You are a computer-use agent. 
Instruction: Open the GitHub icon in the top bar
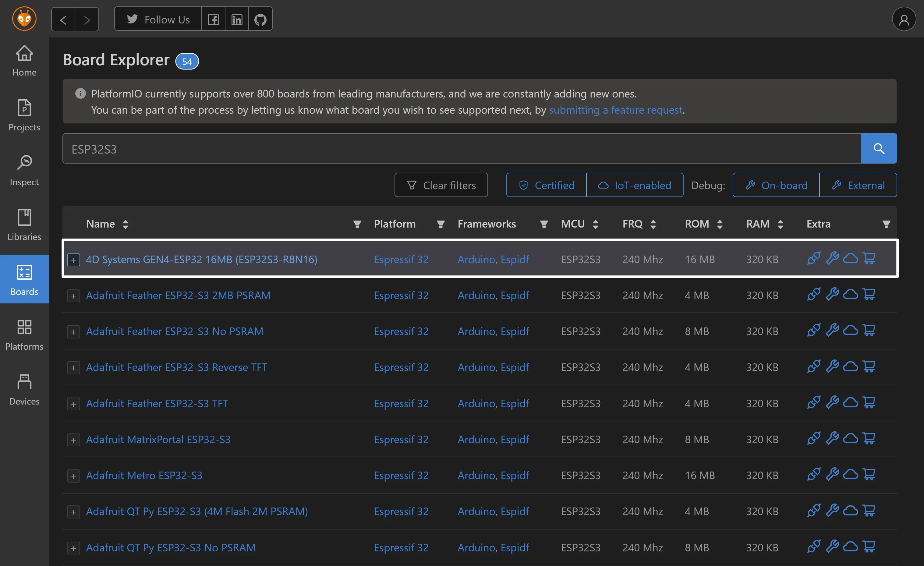(260, 19)
